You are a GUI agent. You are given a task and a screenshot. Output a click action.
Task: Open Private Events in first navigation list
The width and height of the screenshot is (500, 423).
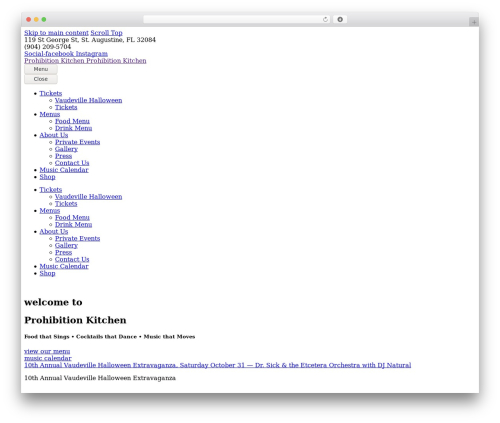click(x=77, y=142)
